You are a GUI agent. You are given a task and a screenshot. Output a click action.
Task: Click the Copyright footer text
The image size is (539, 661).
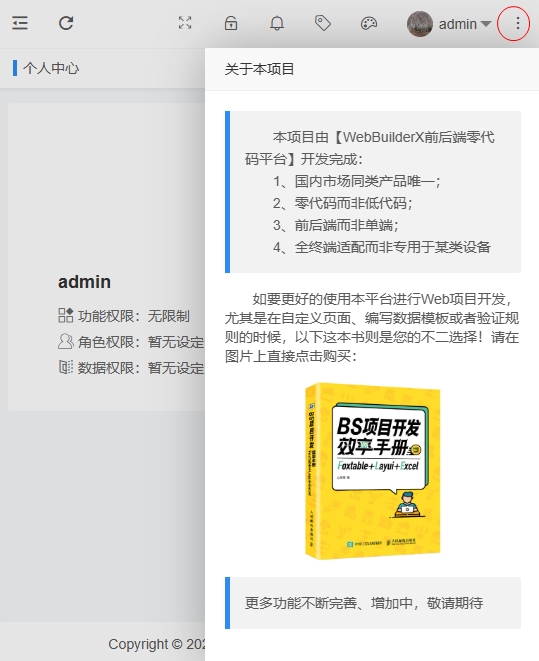[x=157, y=644]
